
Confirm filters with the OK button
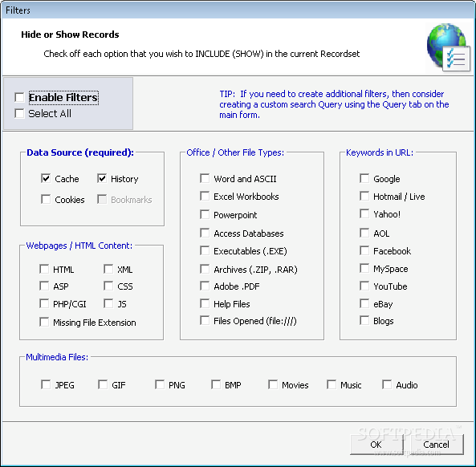[376, 445]
